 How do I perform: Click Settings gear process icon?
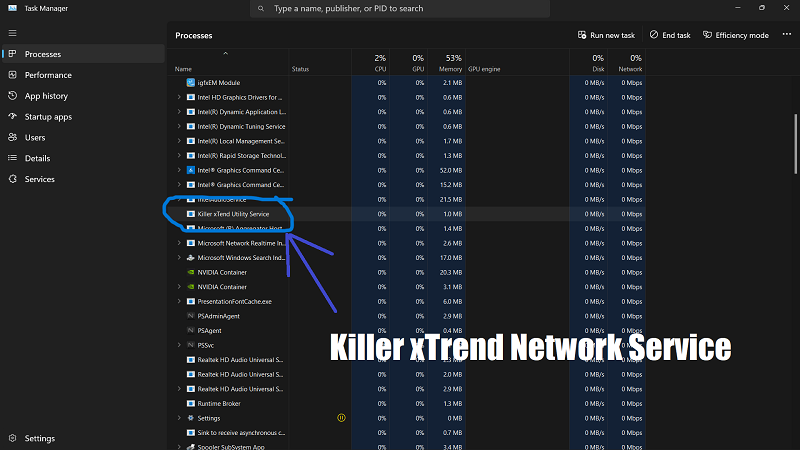click(x=191, y=418)
